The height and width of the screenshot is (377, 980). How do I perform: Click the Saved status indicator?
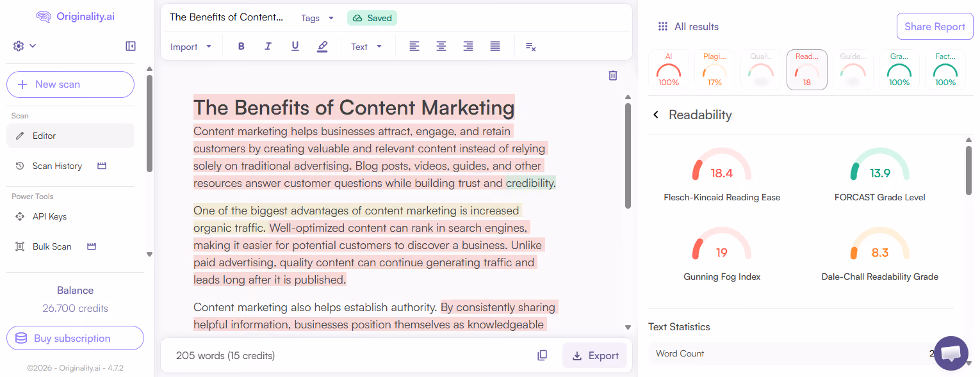372,18
